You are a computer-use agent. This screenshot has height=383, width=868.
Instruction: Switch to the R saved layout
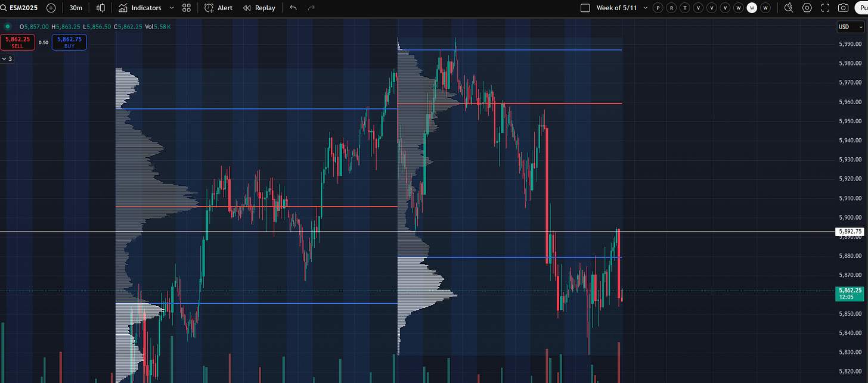[671, 8]
